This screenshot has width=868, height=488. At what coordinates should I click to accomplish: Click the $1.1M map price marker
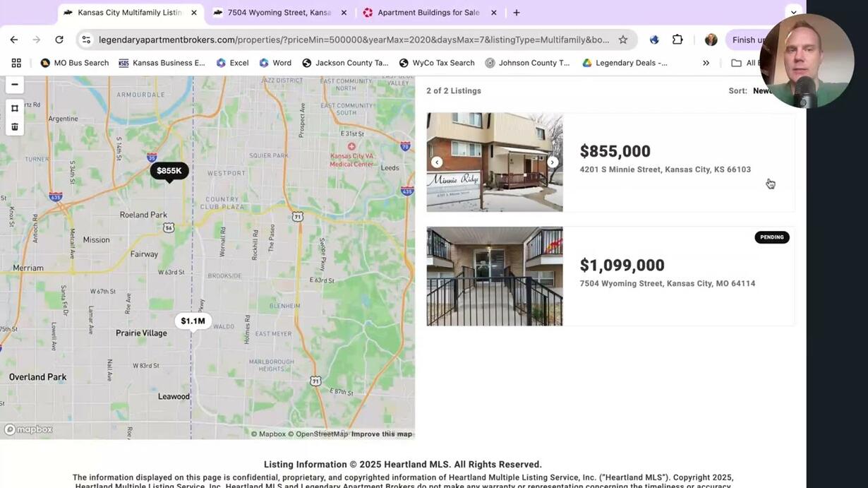(x=193, y=321)
